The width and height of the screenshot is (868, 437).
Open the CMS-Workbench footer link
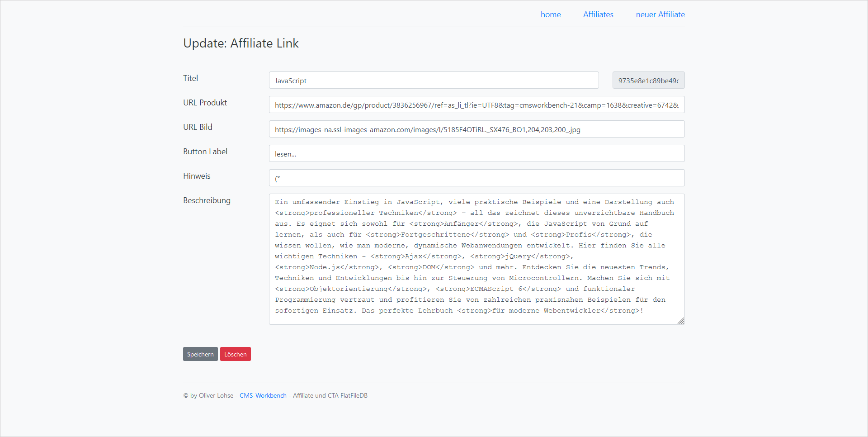263,395
